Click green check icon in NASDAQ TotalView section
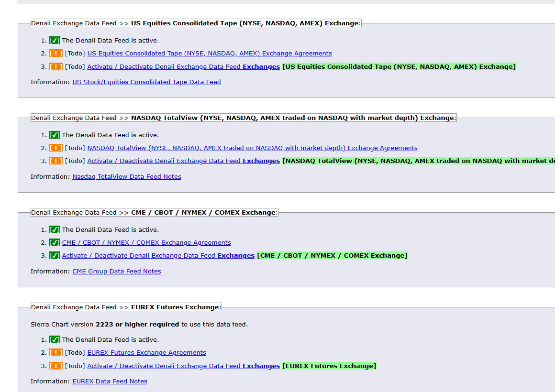The width and height of the screenshot is (555, 392). [x=55, y=135]
